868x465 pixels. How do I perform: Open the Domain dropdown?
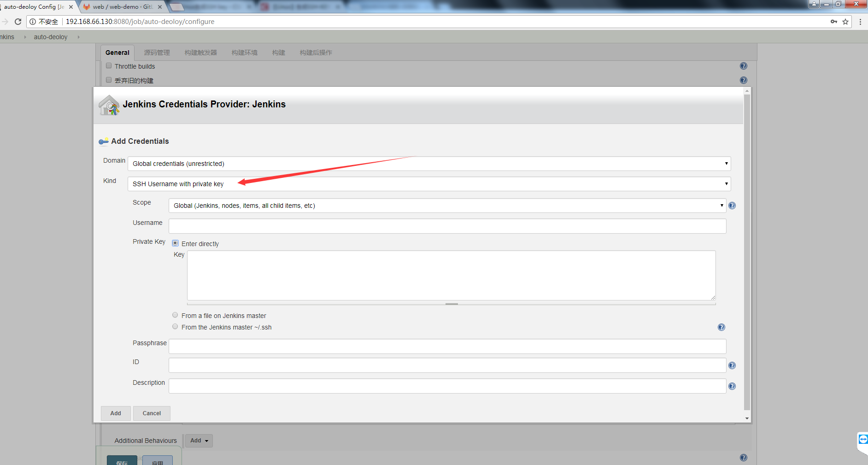coord(429,164)
